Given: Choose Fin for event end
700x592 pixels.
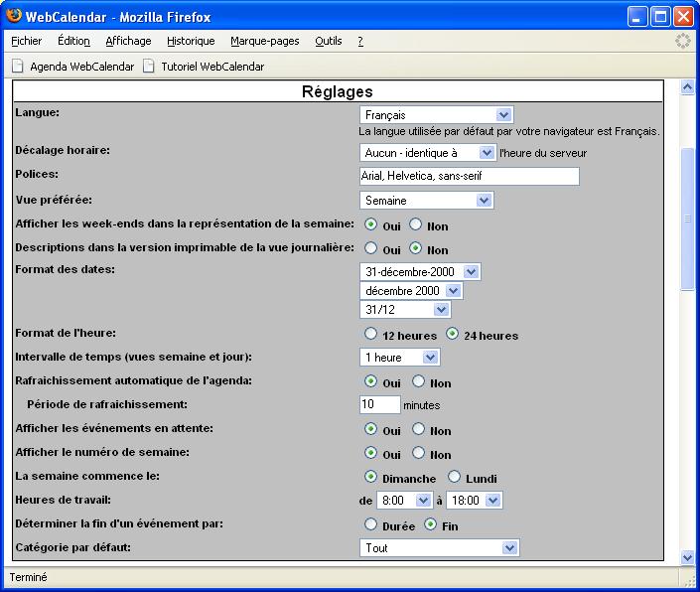Looking at the screenshot, I should [430, 524].
